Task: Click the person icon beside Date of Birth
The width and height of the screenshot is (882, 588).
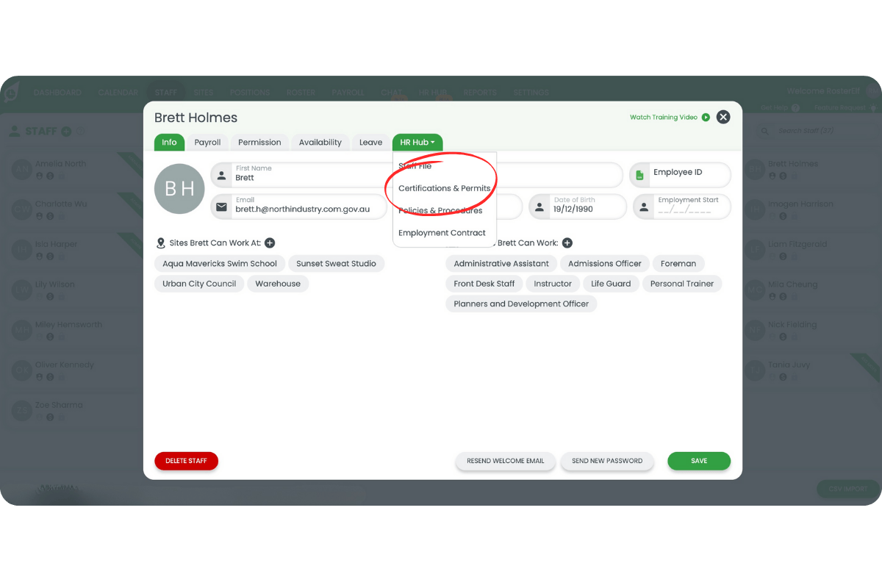Action: 539,207
